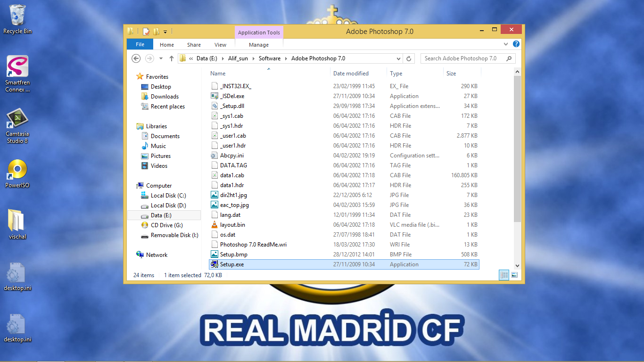Open the Customize Quick Access Toolbar dropdown
This screenshot has height=362, width=644.
[x=165, y=31]
